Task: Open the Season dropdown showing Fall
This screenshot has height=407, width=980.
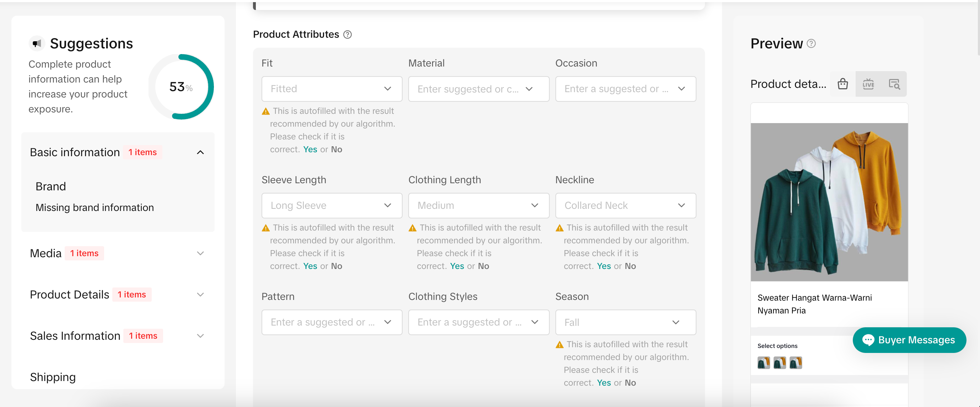Action: (625, 322)
